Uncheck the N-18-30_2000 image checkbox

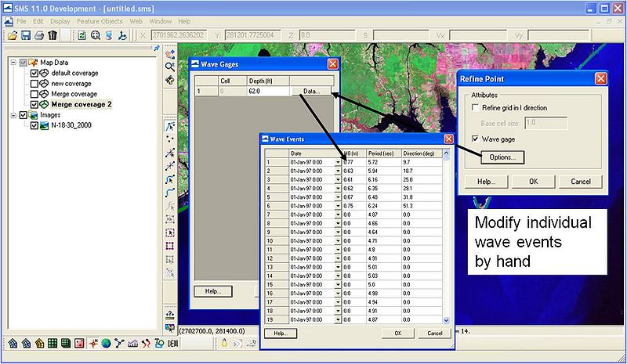pos(34,125)
